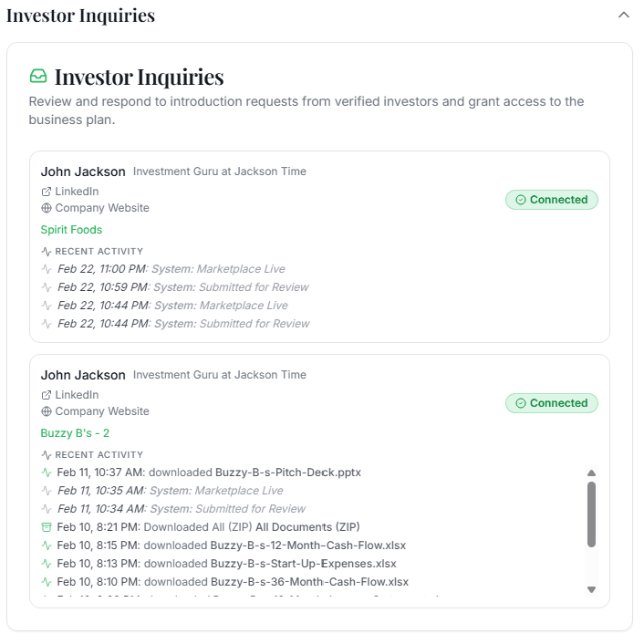Click pulse icon beside Pitch-Deck.pptx download entry
This screenshot has width=644, height=644.
tap(47, 473)
